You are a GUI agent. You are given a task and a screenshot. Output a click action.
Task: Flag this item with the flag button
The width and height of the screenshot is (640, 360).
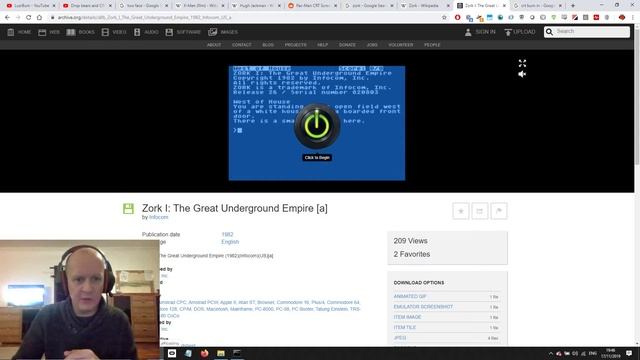tap(499, 211)
